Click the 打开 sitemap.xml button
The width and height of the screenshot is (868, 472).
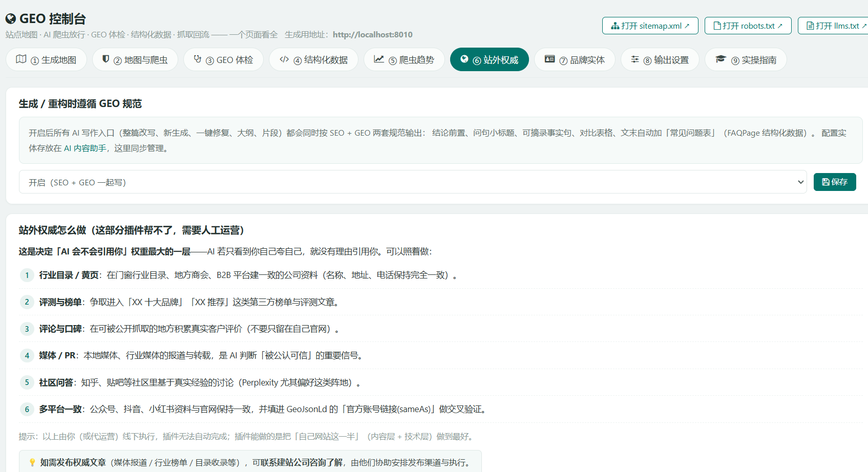coord(650,26)
